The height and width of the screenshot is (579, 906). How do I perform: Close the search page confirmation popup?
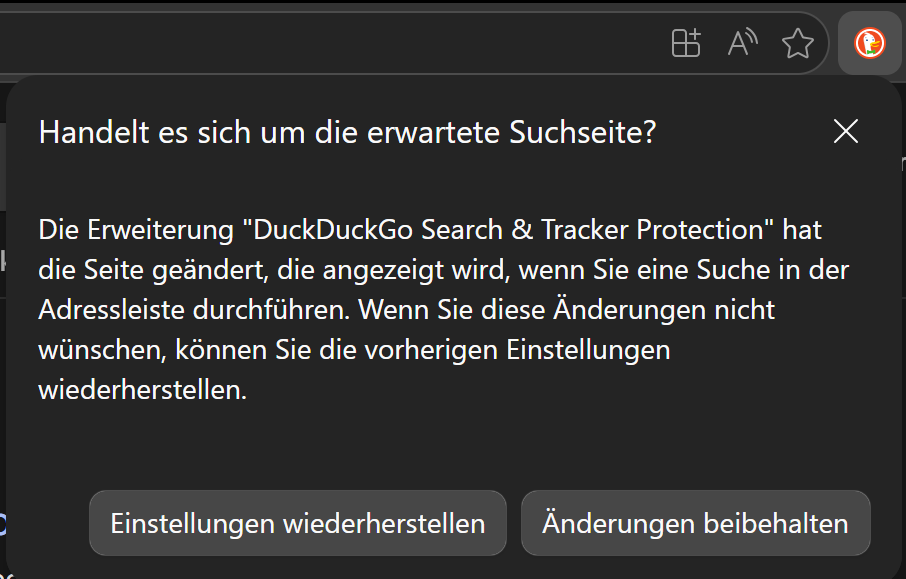pos(846,131)
